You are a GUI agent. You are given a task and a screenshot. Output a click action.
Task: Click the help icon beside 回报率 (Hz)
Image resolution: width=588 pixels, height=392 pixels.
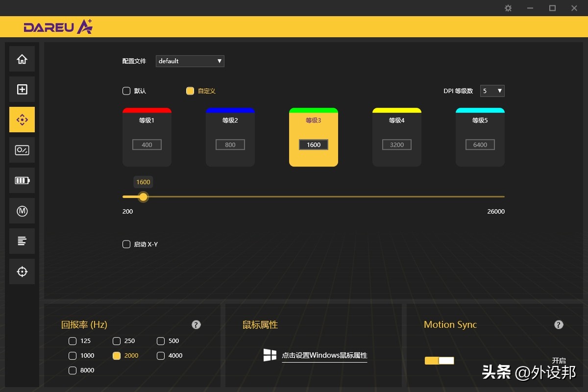[196, 324]
